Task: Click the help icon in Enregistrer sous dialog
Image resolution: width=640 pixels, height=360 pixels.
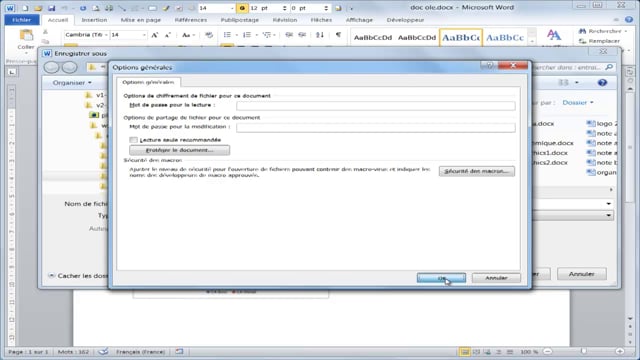Action: click(602, 82)
